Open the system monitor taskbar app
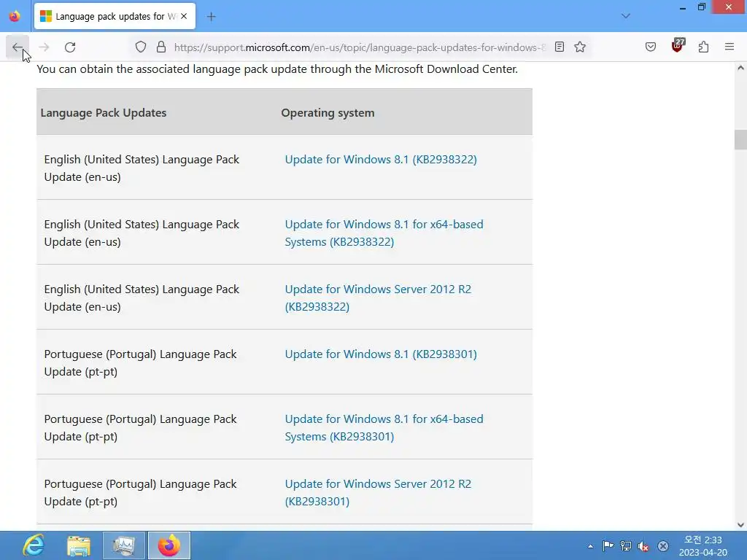Screen dimensions: 747x560 [124, 545]
